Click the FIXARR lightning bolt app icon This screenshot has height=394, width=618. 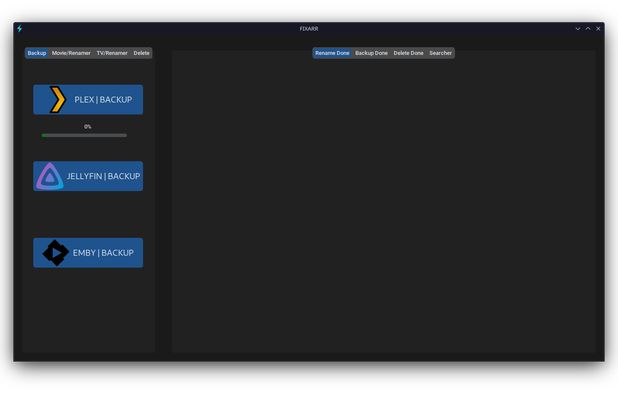click(x=19, y=28)
